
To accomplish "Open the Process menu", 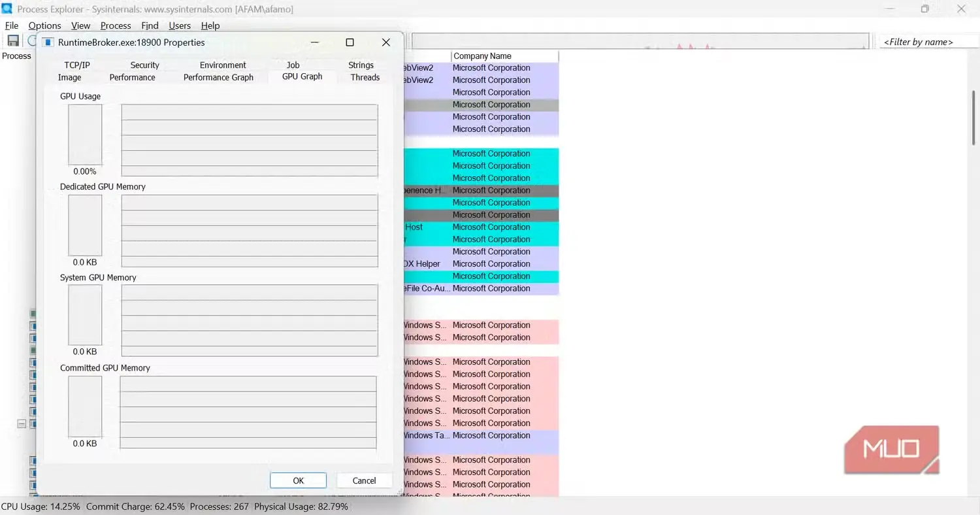I will 116,25.
